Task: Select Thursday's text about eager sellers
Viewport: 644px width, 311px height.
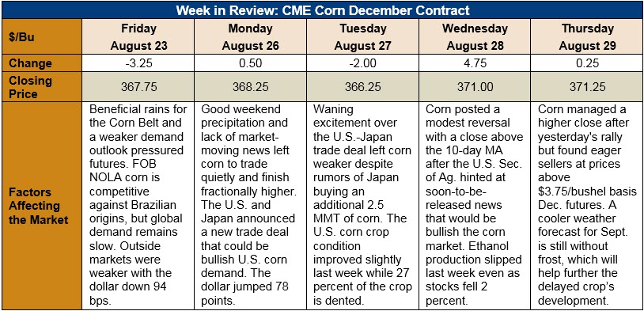Action: pos(583,206)
